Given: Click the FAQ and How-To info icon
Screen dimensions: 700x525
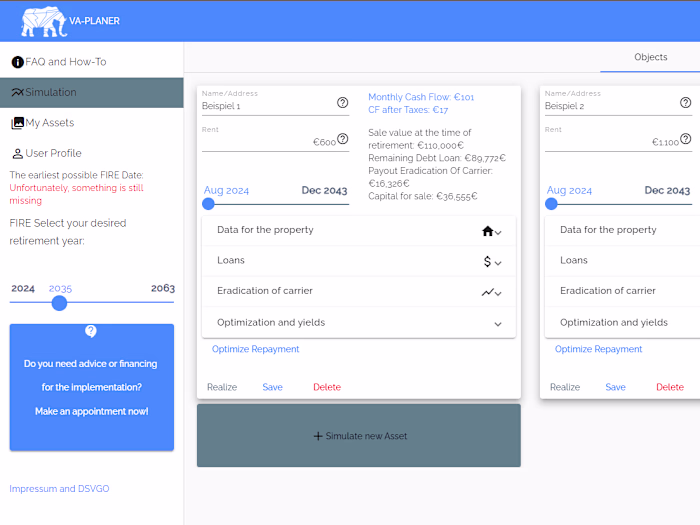Looking at the screenshot, I should (17, 62).
